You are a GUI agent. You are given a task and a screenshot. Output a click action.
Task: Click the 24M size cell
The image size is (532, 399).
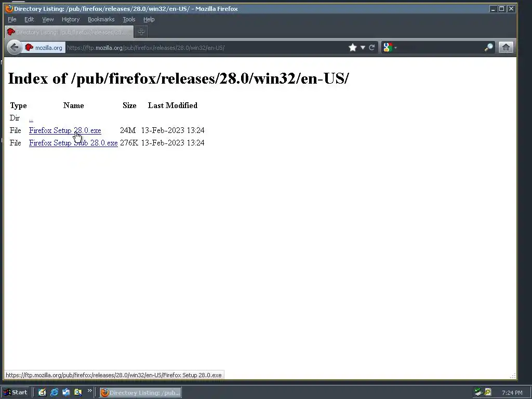[x=128, y=130]
